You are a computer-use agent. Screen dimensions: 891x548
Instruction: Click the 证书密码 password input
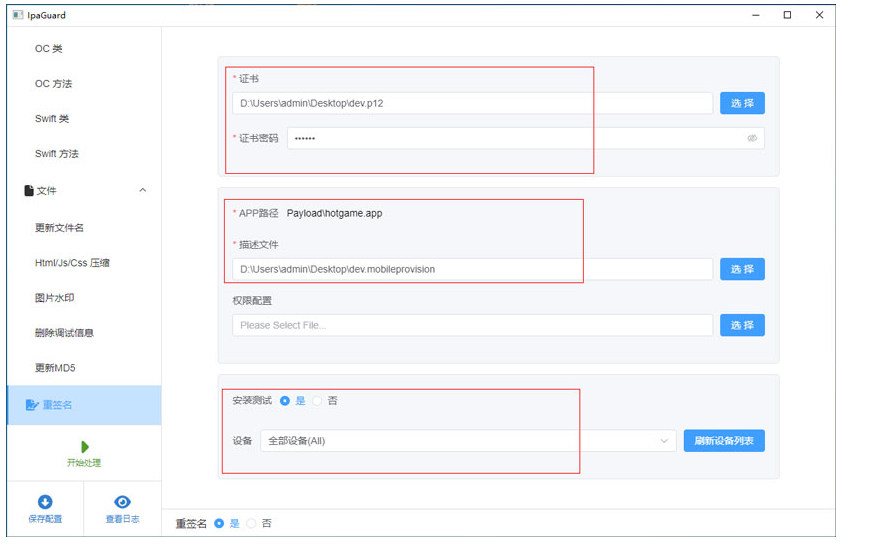pos(526,138)
